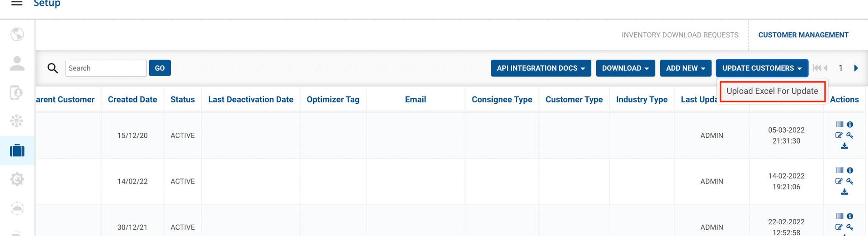Expand the API Integration Docs dropdown
Viewport: 868px width, 236px height.
pos(541,68)
